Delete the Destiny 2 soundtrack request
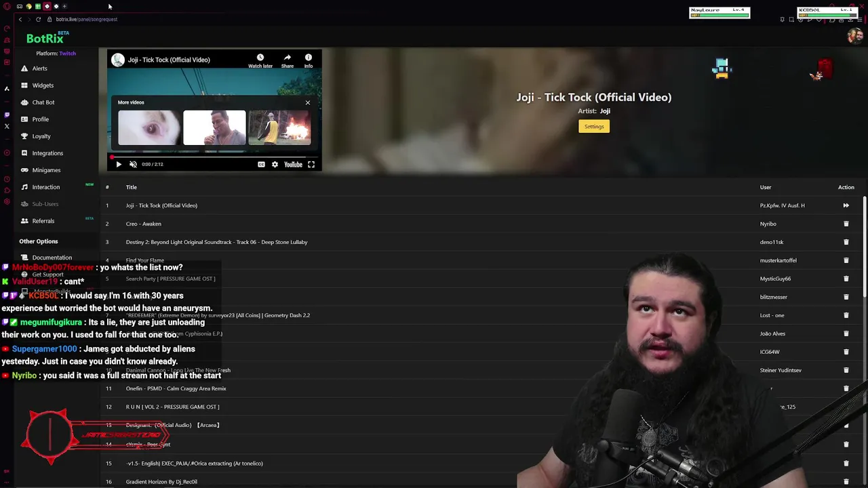The image size is (868, 488). 846,242
